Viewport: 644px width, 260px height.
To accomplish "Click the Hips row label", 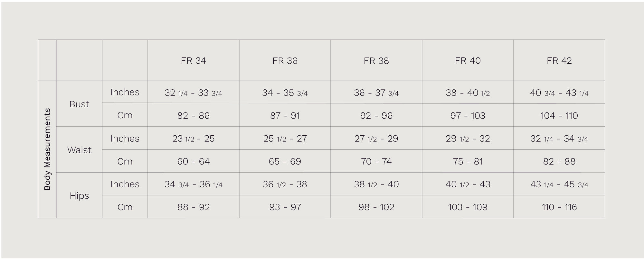I will pos(79,195).
